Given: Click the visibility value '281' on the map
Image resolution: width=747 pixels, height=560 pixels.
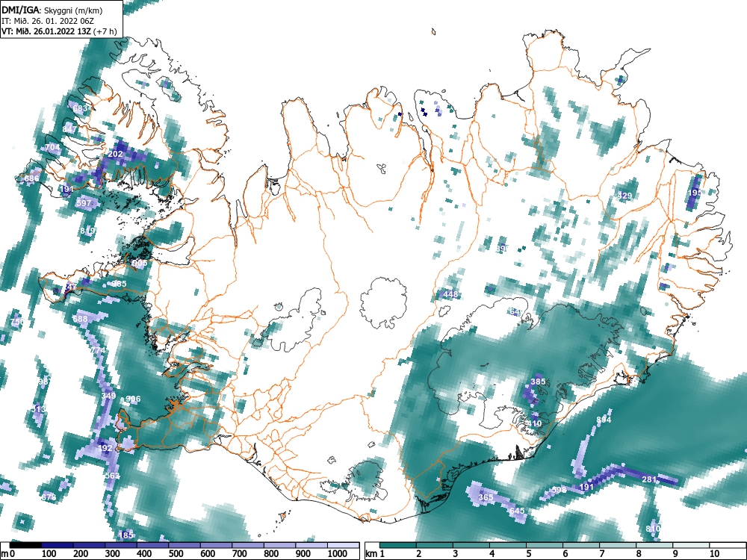Looking at the screenshot, I should [x=649, y=479].
